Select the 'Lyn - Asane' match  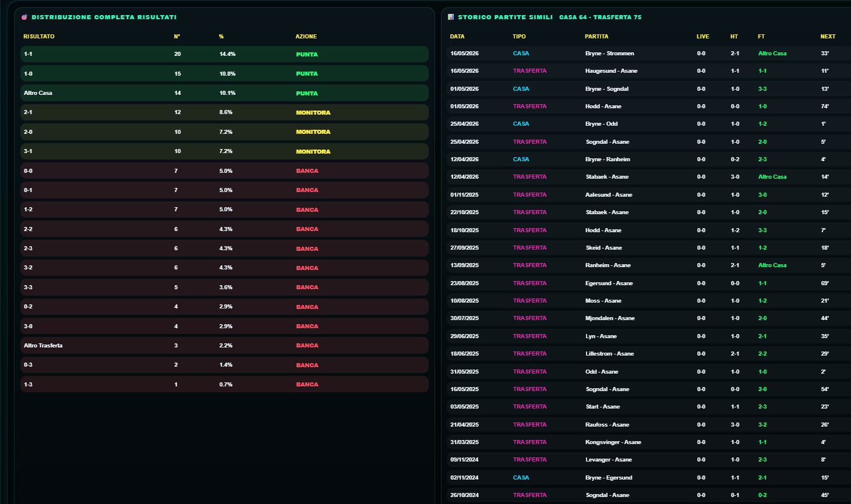(x=601, y=336)
